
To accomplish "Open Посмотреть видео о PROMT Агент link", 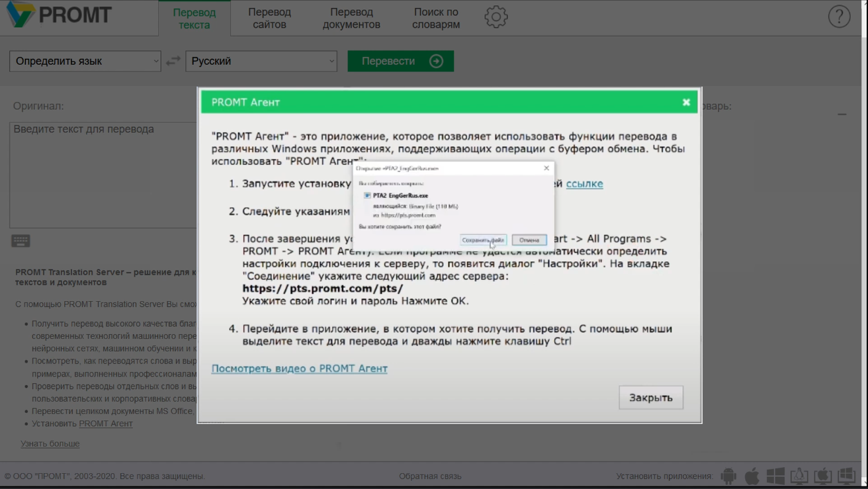I will pyautogui.click(x=299, y=369).
